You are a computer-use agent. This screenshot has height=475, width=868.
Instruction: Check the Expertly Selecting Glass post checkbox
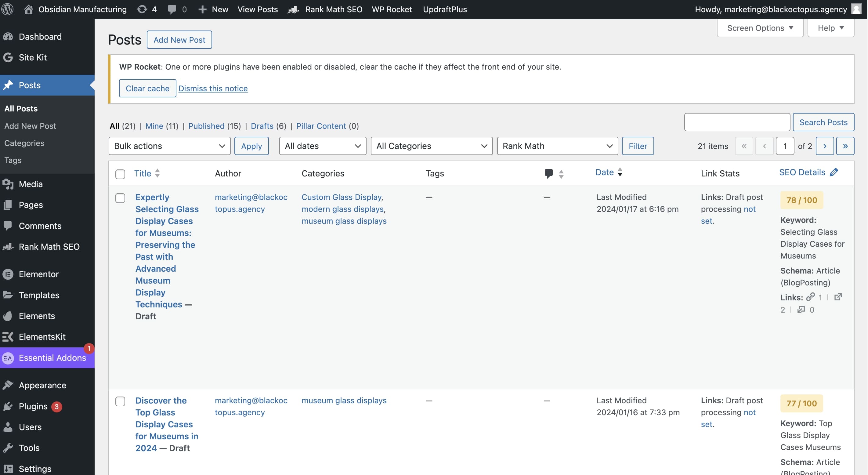[x=120, y=198]
